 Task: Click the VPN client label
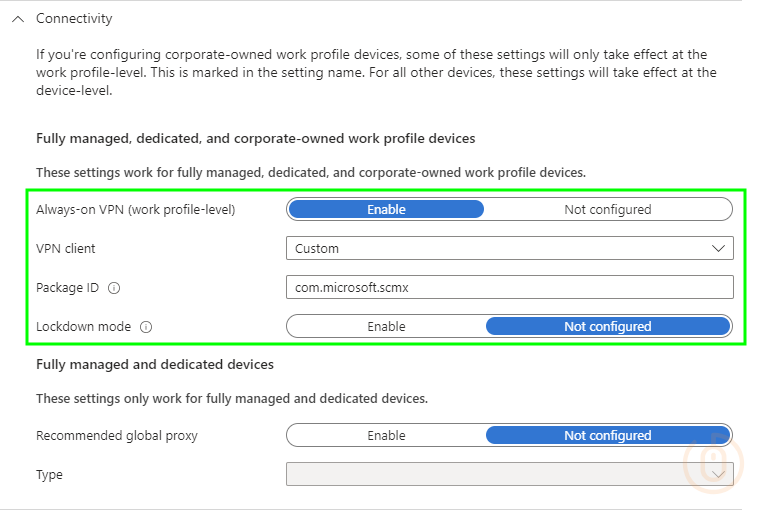pyautogui.click(x=66, y=249)
